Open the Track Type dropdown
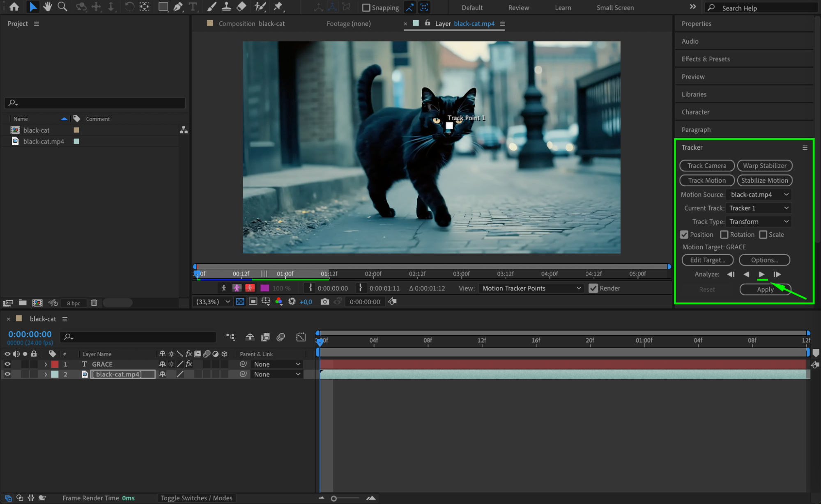Screen dimensions: 821x504 pyautogui.click(x=758, y=222)
